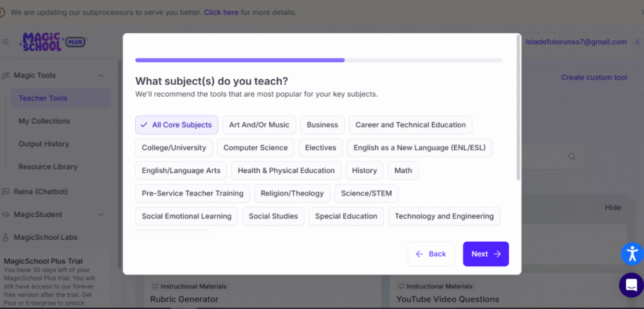The width and height of the screenshot is (644, 309).
Task: Toggle the Science/STEM subject option
Action: (x=366, y=193)
